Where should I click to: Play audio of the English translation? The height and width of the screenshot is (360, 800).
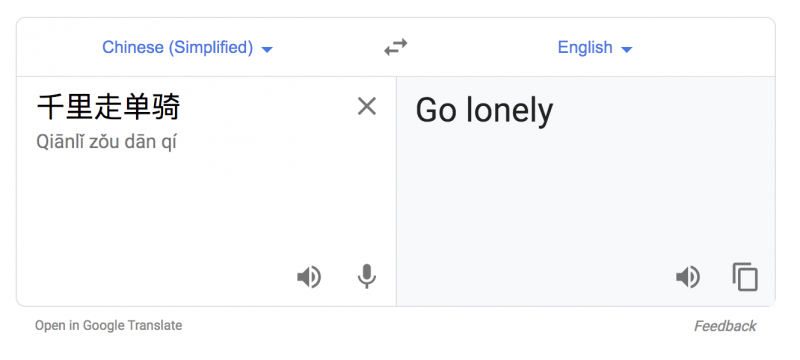pos(688,277)
